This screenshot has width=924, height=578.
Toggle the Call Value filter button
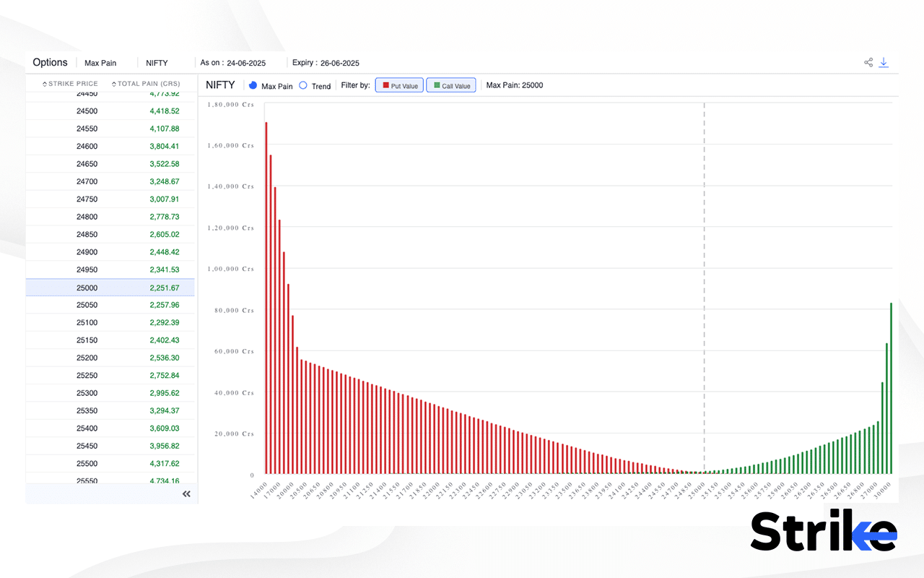pos(450,85)
